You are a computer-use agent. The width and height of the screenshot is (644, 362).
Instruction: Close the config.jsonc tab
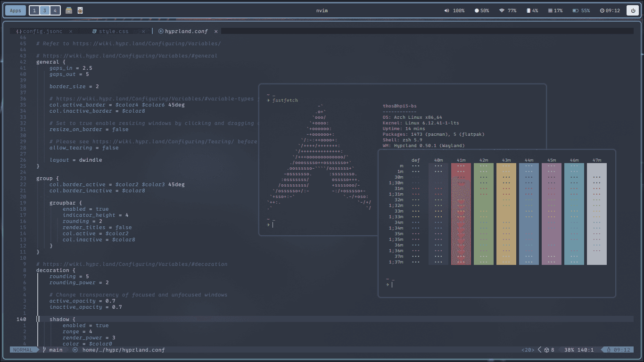(x=71, y=31)
